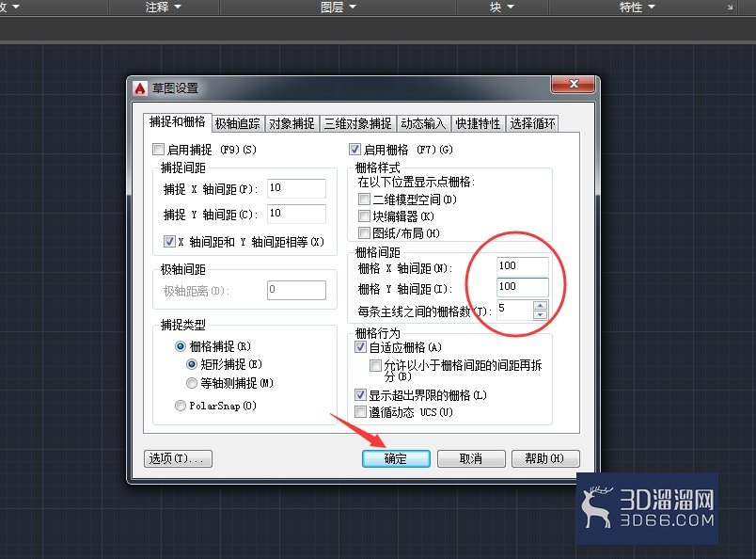The image size is (756, 559).
Task: Uncheck X 轴间距和 Y 轴间距相等
Action: (169, 241)
